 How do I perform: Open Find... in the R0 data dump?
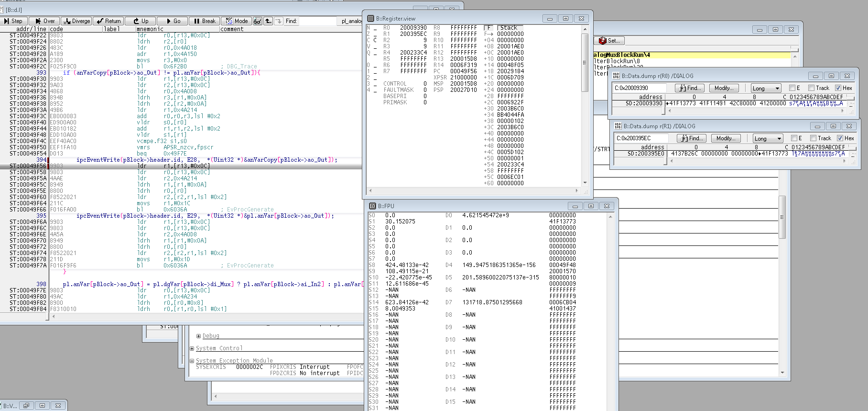click(689, 88)
